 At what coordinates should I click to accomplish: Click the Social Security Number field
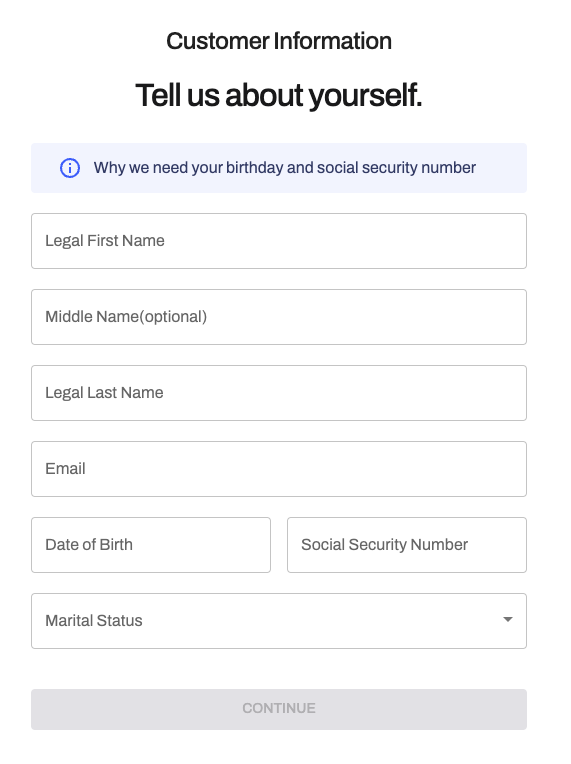click(407, 545)
